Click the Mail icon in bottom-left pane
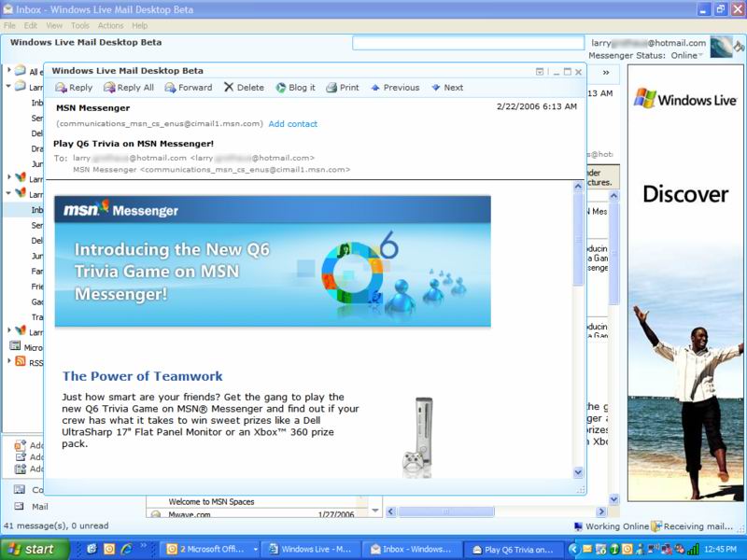The width and height of the screenshot is (747, 560). point(19,507)
